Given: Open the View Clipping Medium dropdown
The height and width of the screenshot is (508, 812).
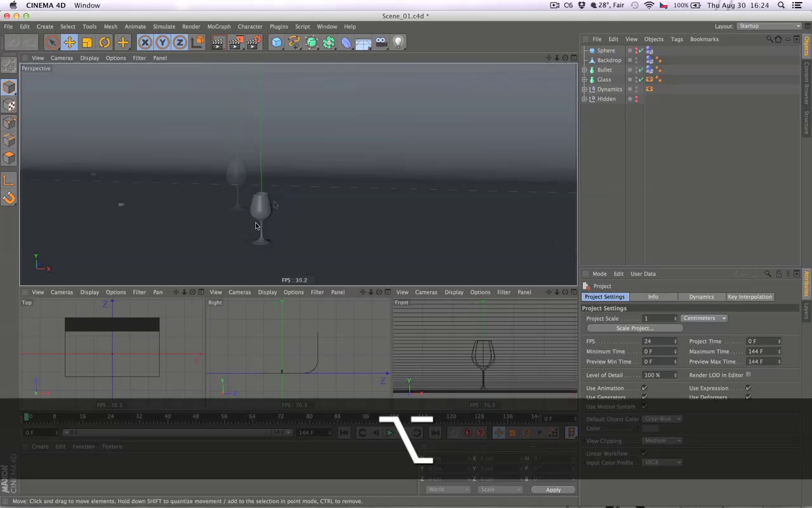Looking at the screenshot, I should (662, 441).
